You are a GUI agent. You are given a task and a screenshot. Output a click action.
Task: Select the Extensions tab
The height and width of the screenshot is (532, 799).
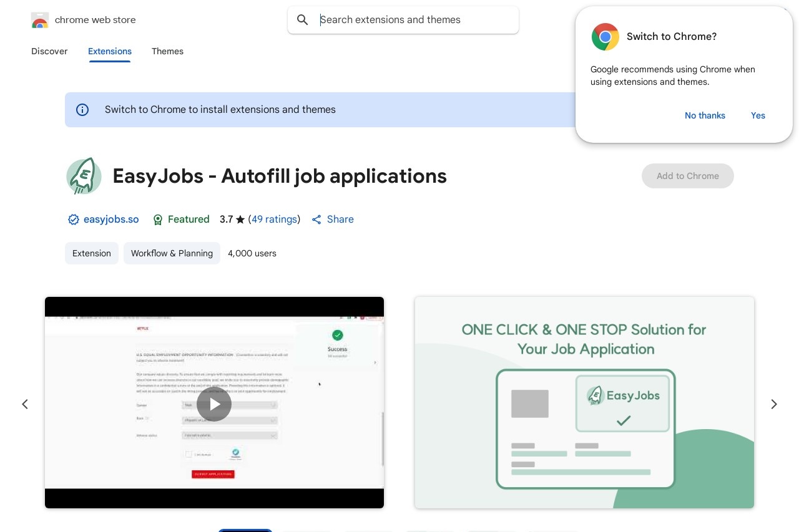coord(110,51)
